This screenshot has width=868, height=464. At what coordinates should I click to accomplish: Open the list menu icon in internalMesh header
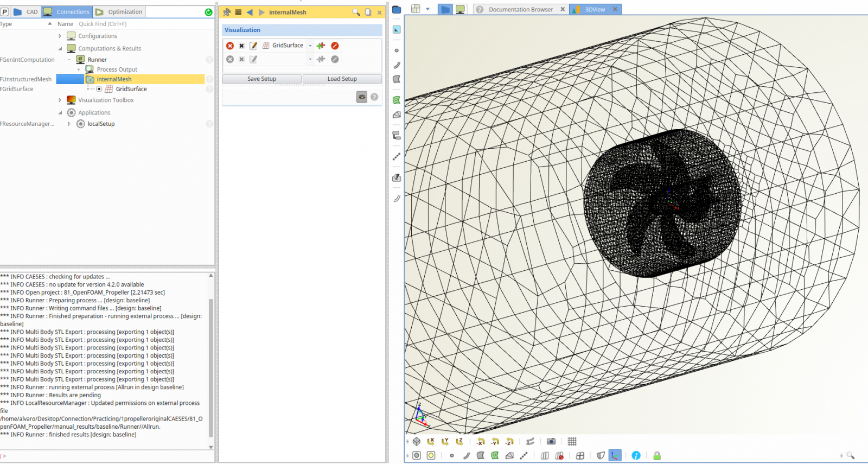pos(238,12)
